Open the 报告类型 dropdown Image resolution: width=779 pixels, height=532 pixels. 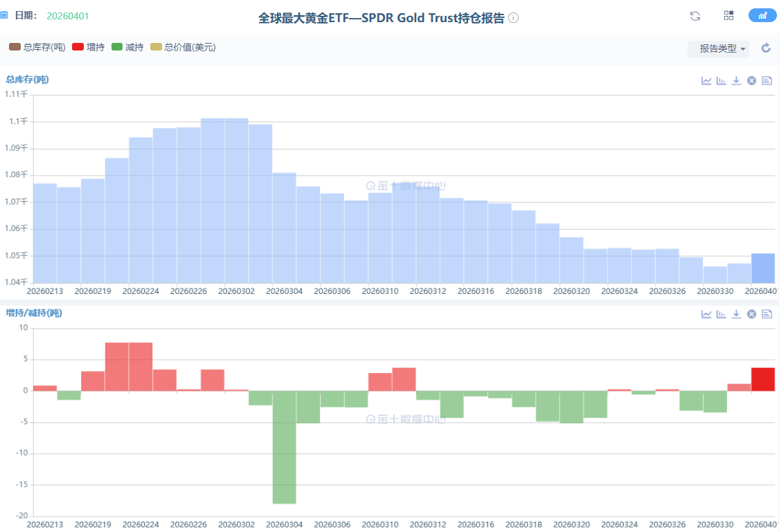click(x=718, y=48)
